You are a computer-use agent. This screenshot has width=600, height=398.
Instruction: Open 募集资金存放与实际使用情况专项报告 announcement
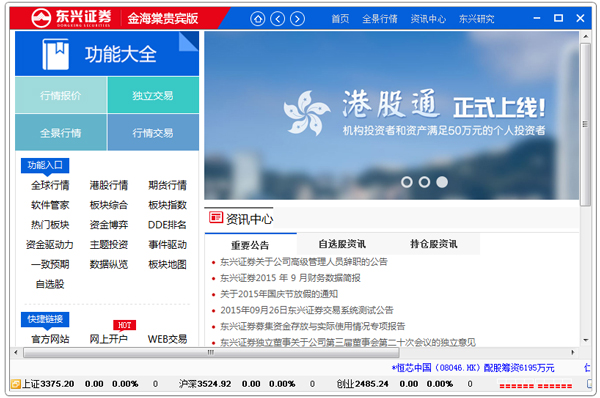coord(313,326)
